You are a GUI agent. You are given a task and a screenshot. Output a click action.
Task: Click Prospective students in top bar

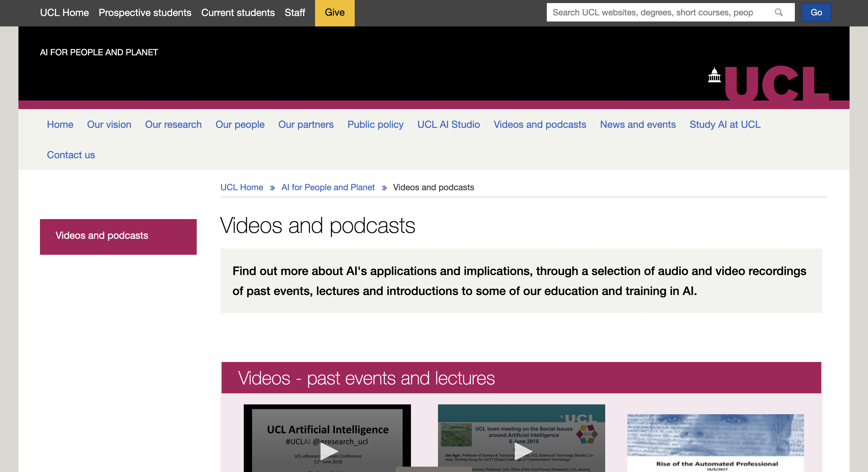pyautogui.click(x=145, y=13)
